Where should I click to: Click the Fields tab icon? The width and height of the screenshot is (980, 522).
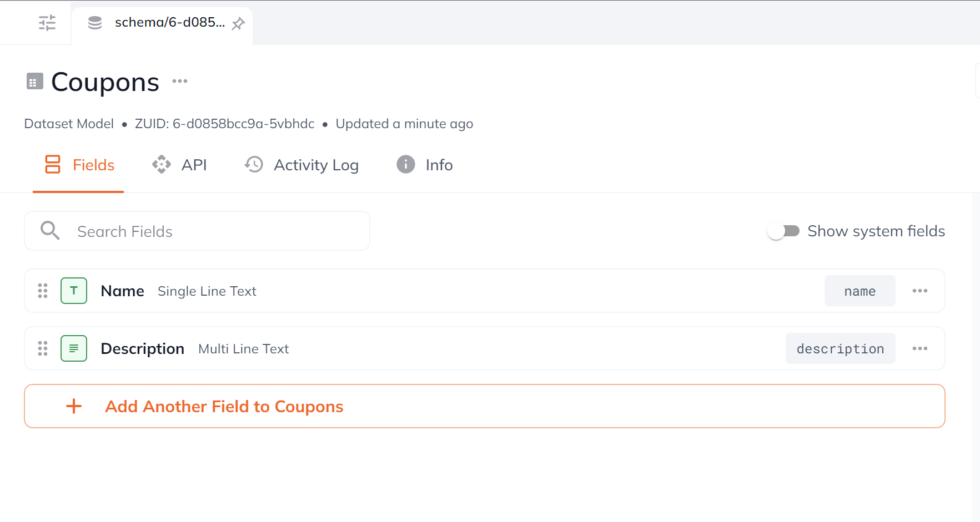click(x=53, y=165)
